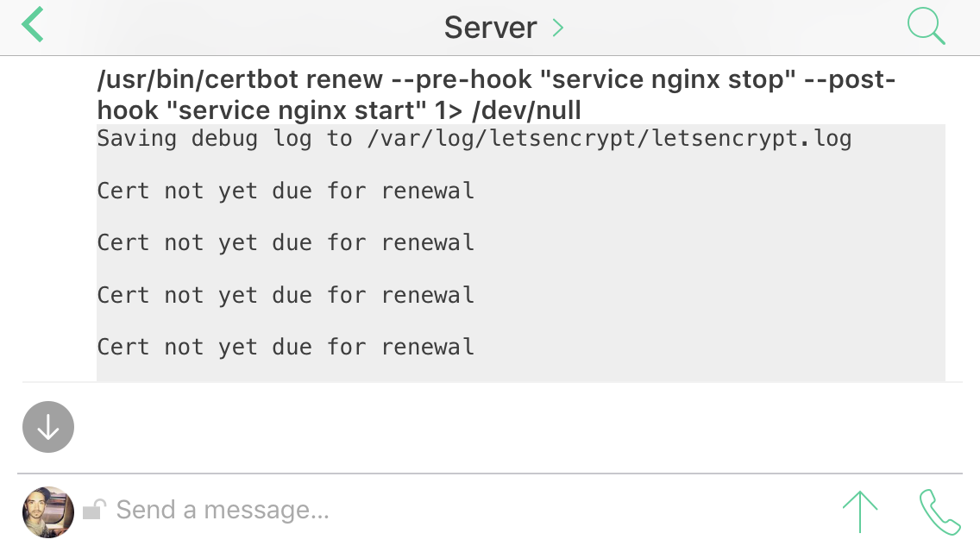Select the certbot renew command text

tap(496, 95)
